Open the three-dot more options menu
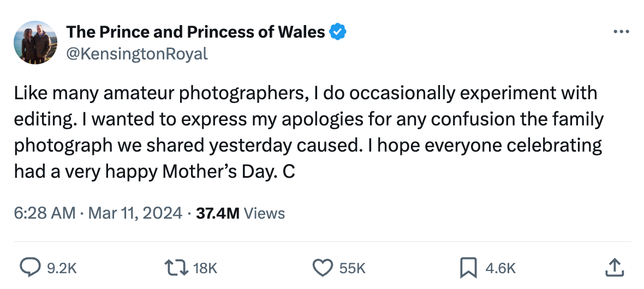This screenshot has height=289, width=644. tap(621, 32)
